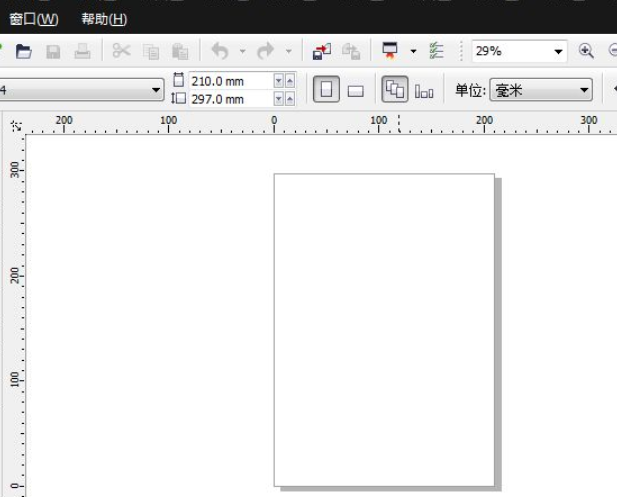Click the Import icon with red arrow
The image size is (617, 497).
[x=322, y=51]
